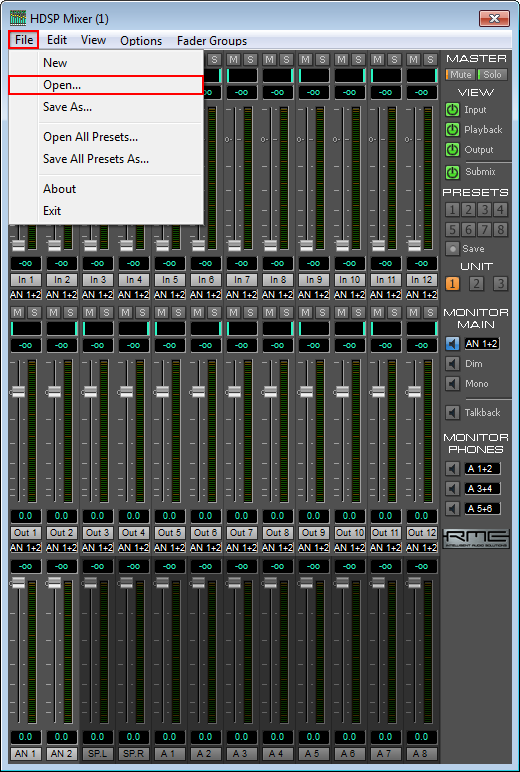Click speaker icon beside phones A 3+4

tap(452, 488)
